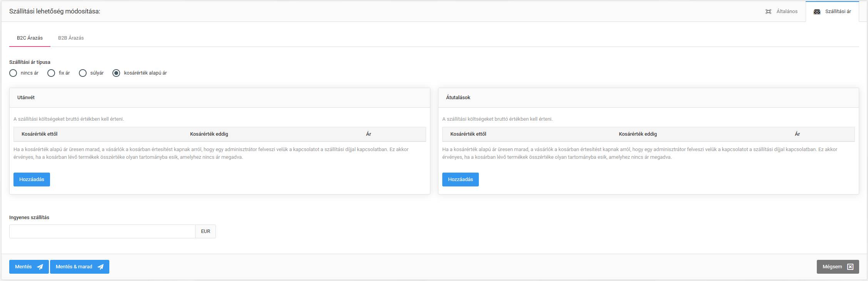Click 'Ár' column header in Utánvét table
Viewport: 868px width, 281px height.
(x=368, y=134)
